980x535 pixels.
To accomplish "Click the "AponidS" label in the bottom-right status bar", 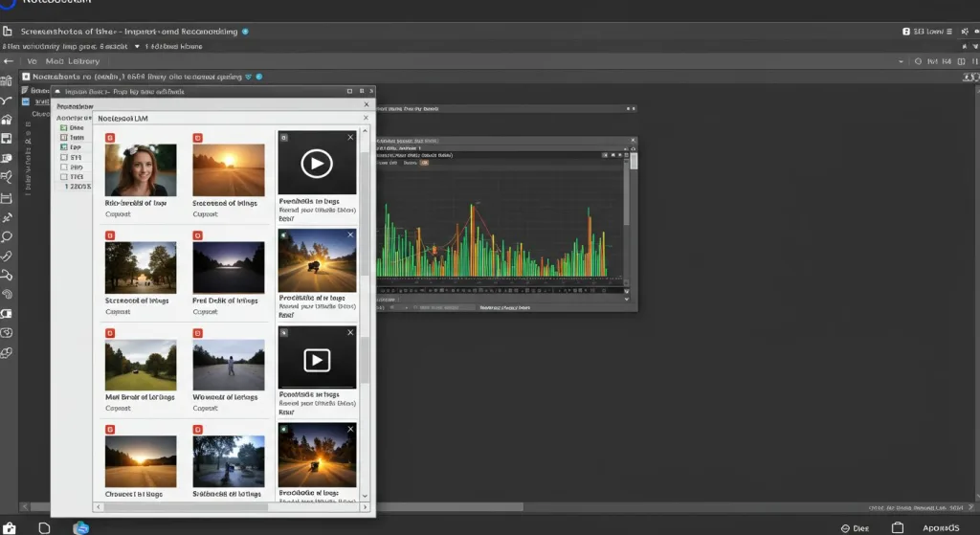I will click(x=941, y=528).
